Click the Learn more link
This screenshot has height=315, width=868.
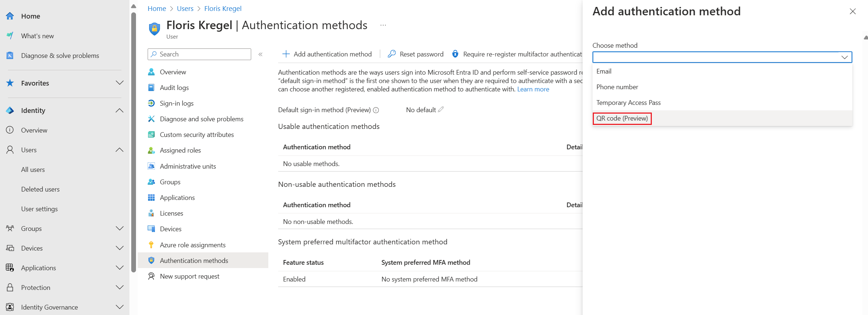tap(533, 89)
